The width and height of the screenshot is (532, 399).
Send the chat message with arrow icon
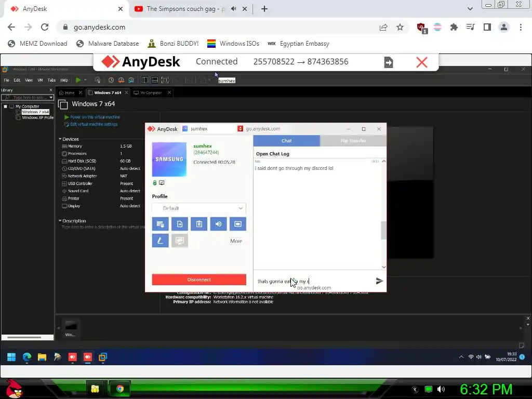[x=379, y=281]
